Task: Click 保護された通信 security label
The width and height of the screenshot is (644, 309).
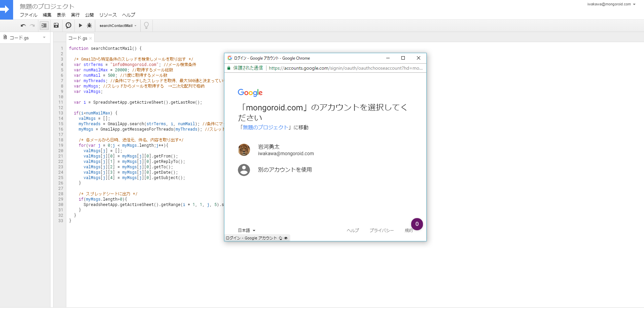Action: tap(248, 68)
